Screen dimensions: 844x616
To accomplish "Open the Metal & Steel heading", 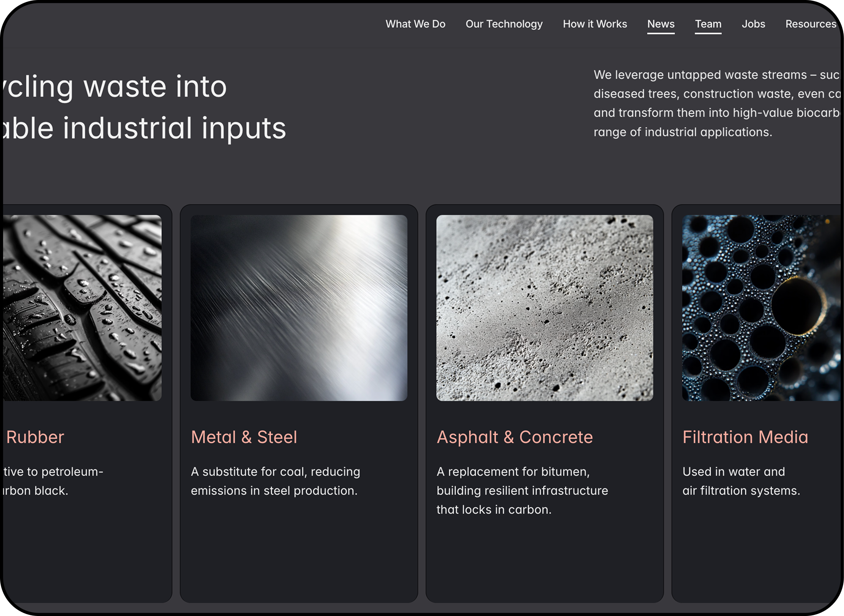I will tap(244, 437).
